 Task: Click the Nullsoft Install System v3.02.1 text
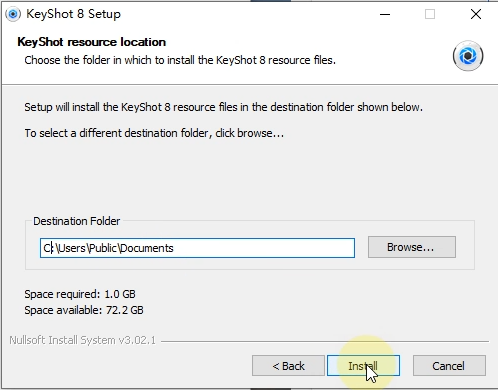click(82, 340)
